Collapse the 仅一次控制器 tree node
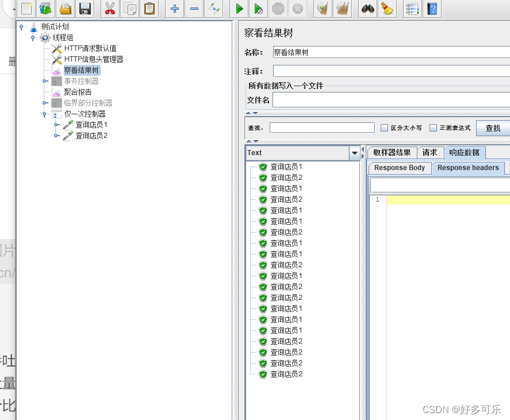 (44, 114)
